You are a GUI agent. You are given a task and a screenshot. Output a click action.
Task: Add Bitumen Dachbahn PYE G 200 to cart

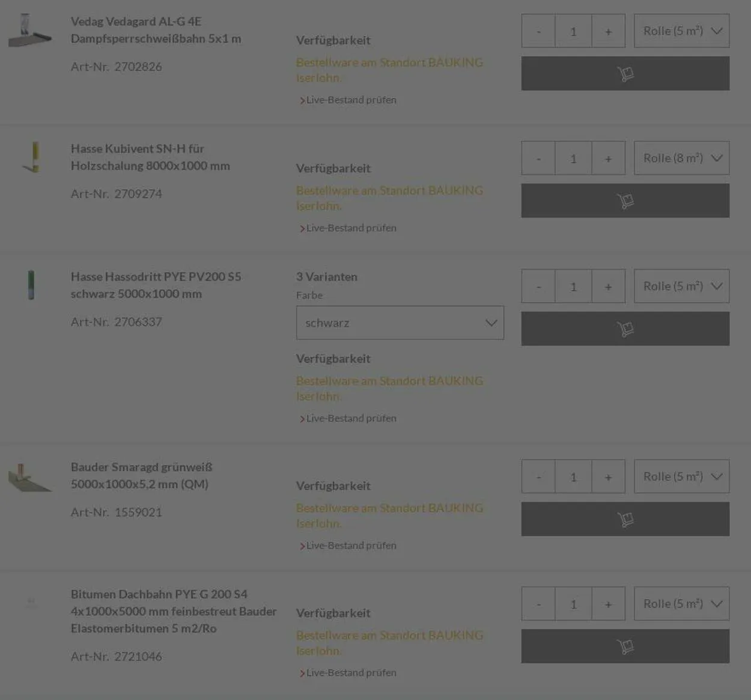coord(625,647)
